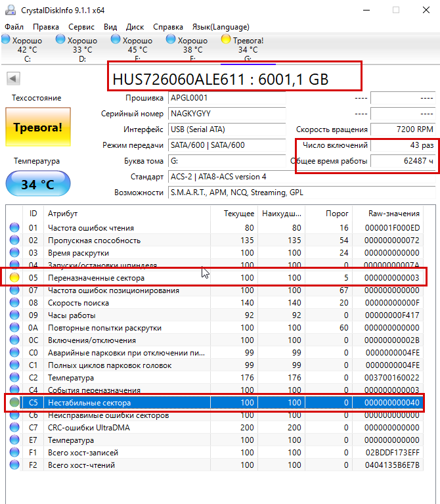Image resolution: width=440 pixels, height=504 pixels.
Task: Select the CRC-ошибки UltraDMA row
Action: pos(215,428)
